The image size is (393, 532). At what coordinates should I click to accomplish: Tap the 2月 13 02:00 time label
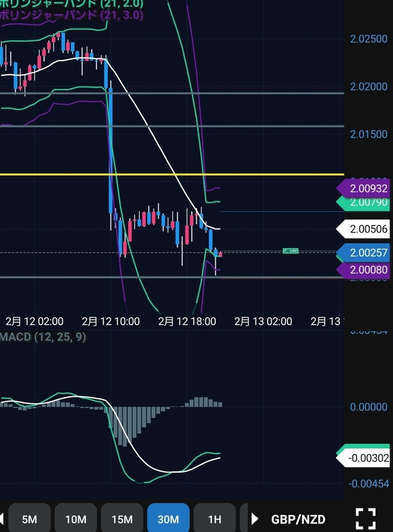(263, 321)
